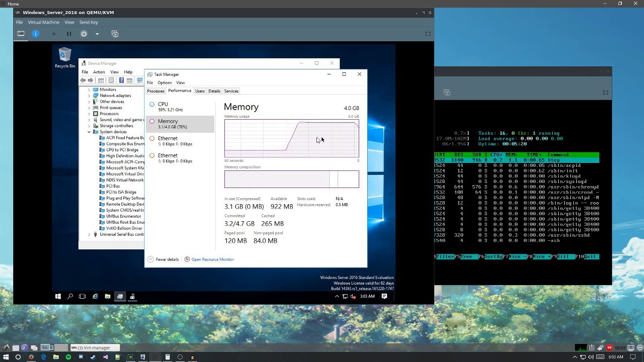Open the guest Windows Start menu
Viewport: 644px width, 362px height.
[58, 297]
